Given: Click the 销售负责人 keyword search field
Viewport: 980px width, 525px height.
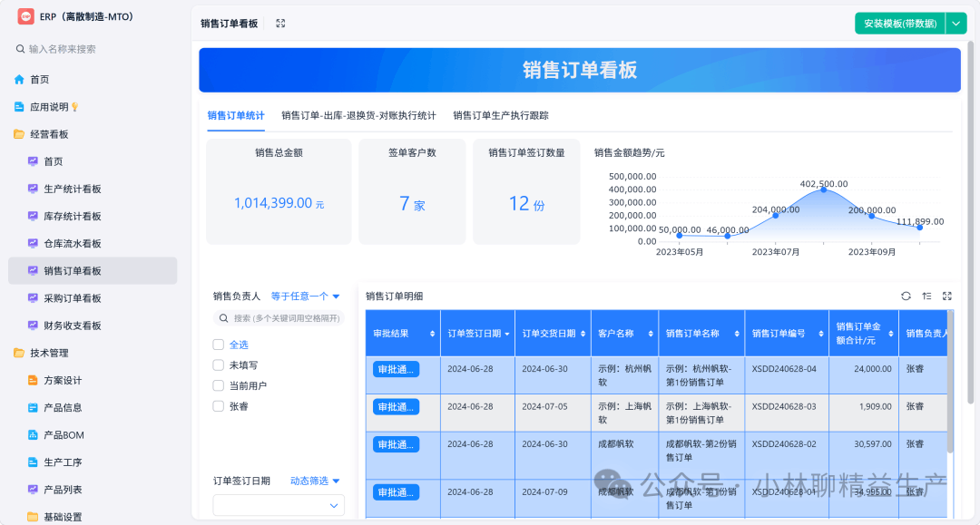Looking at the screenshot, I should coord(279,318).
